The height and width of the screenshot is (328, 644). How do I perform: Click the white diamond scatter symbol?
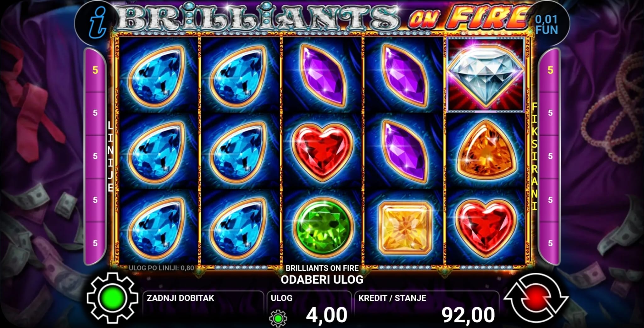pyautogui.click(x=486, y=74)
